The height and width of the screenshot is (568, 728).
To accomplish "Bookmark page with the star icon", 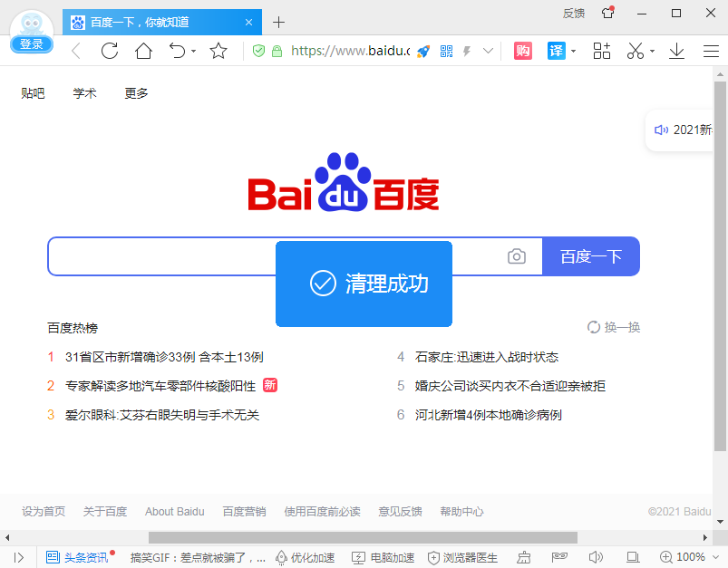I will click(x=218, y=51).
